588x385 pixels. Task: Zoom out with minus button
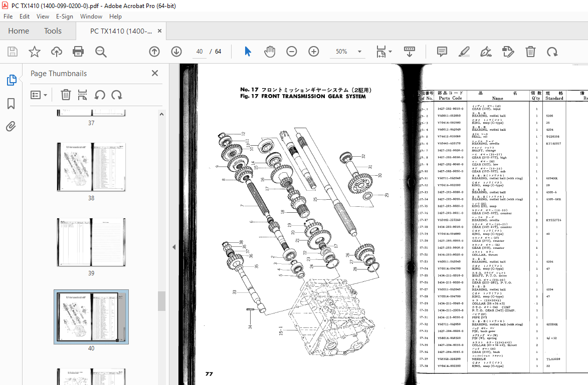(291, 52)
